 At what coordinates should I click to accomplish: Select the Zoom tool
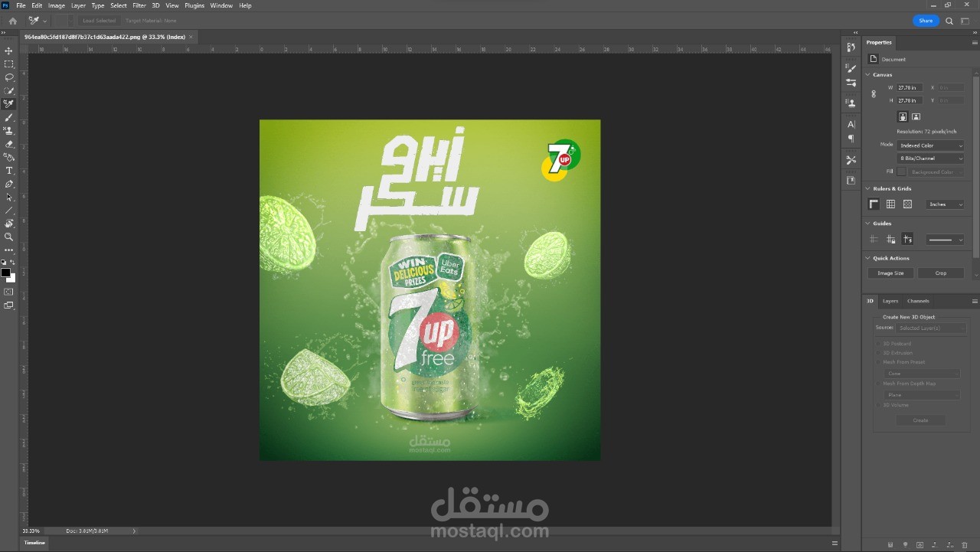click(9, 237)
